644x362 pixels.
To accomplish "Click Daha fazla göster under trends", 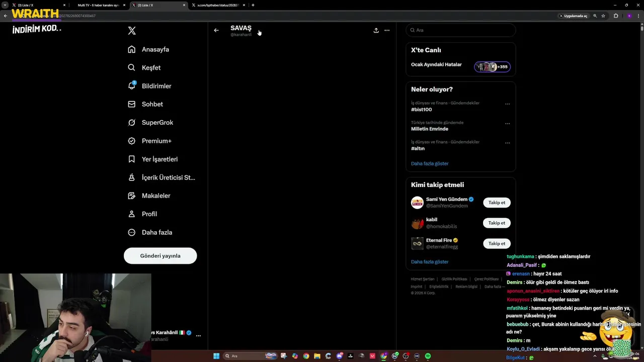I will click(430, 163).
